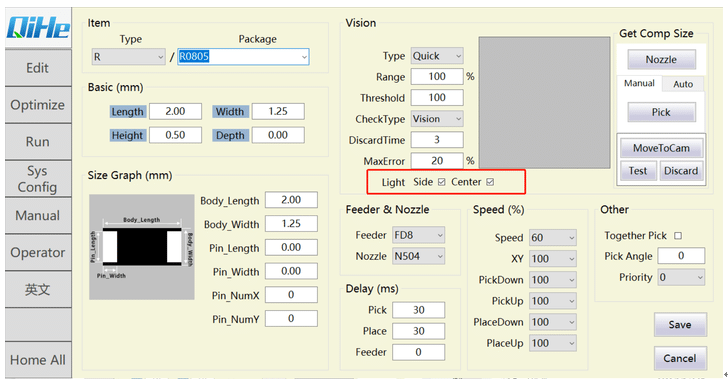Enable the Side light checkbox

point(442,182)
